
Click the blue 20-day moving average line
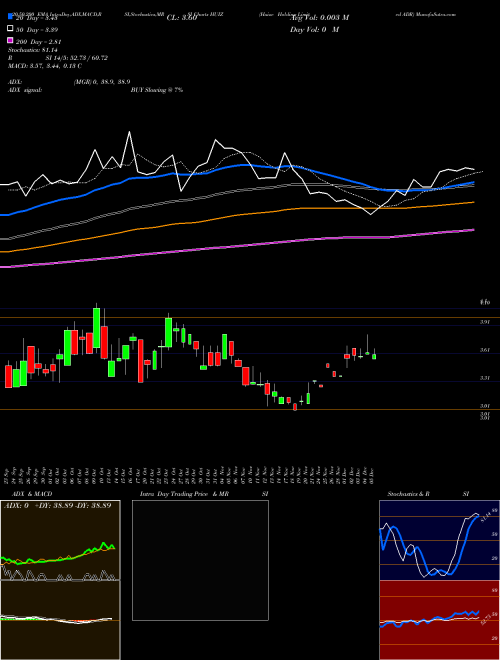[x=244, y=165]
